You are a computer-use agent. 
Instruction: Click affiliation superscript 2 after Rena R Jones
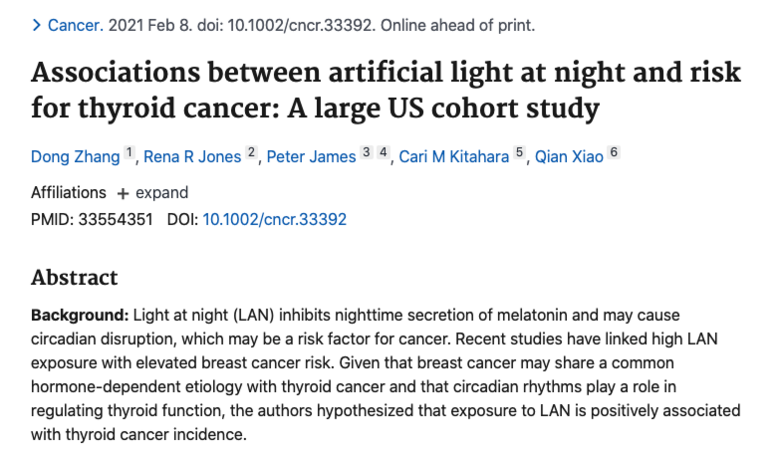251,152
